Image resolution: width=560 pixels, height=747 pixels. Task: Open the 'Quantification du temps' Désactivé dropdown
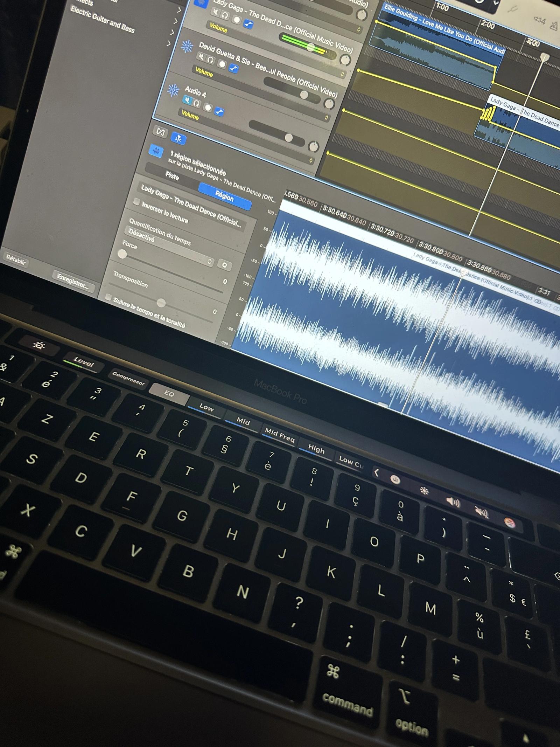pyautogui.click(x=168, y=247)
